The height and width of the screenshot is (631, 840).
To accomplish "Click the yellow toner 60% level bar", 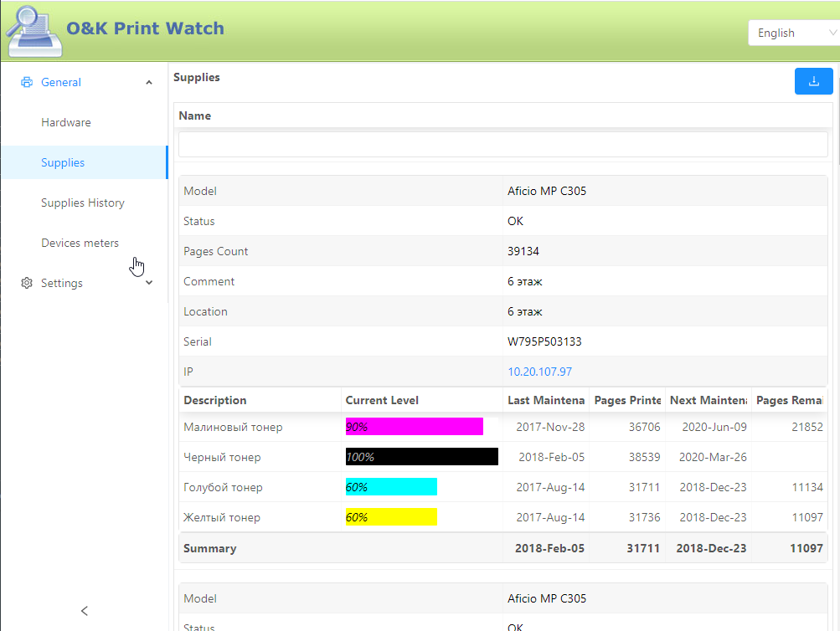I will point(391,516).
